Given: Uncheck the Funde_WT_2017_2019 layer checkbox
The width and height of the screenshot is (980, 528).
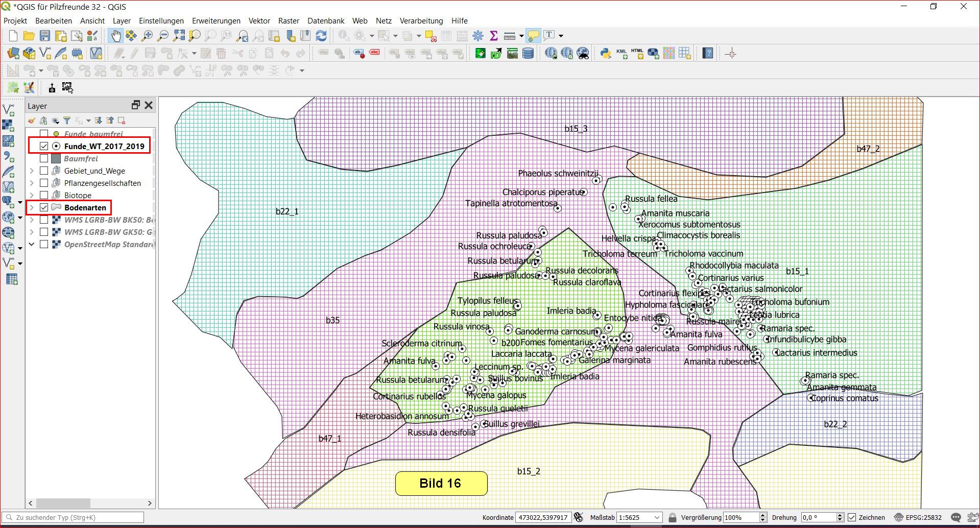Looking at the screenshot, I should 44,146.
